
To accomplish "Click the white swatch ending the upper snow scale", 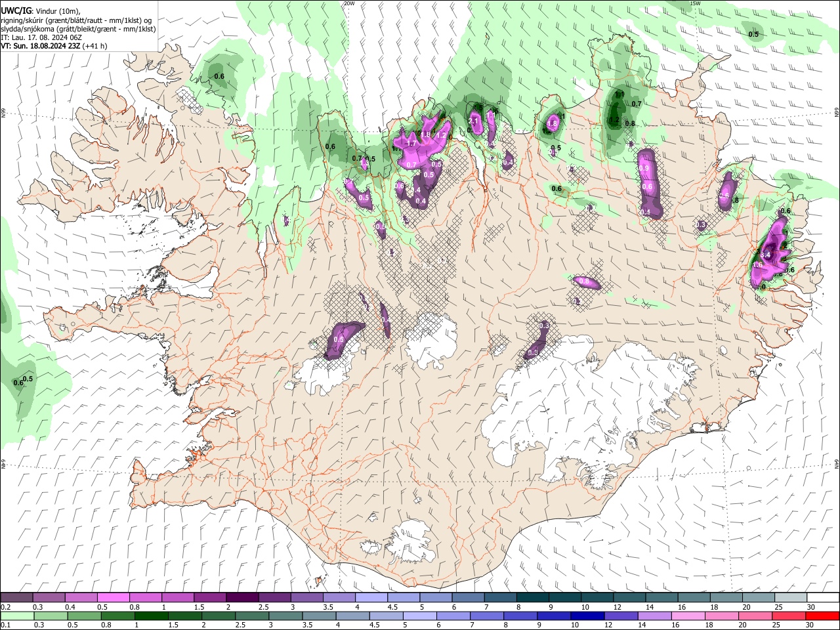I will coord(822,598).
